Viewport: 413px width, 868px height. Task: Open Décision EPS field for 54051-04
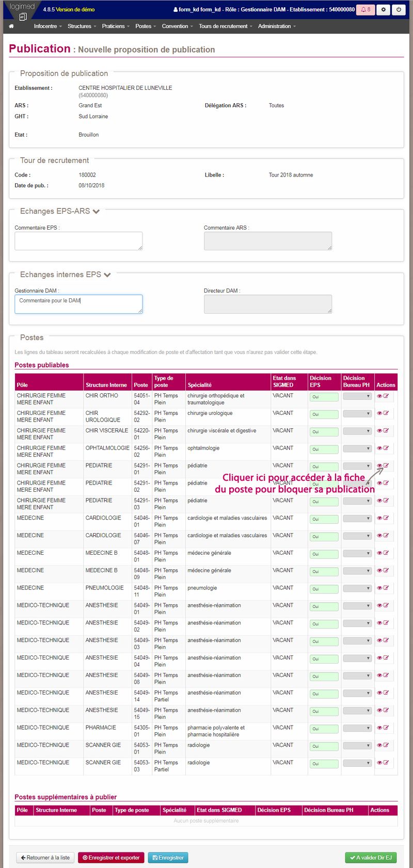point(324,397)
